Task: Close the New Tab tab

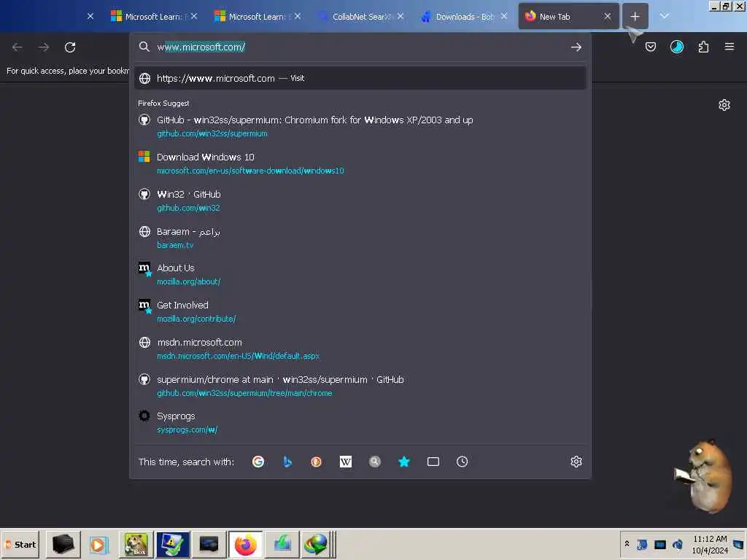Action: point(608,16)
